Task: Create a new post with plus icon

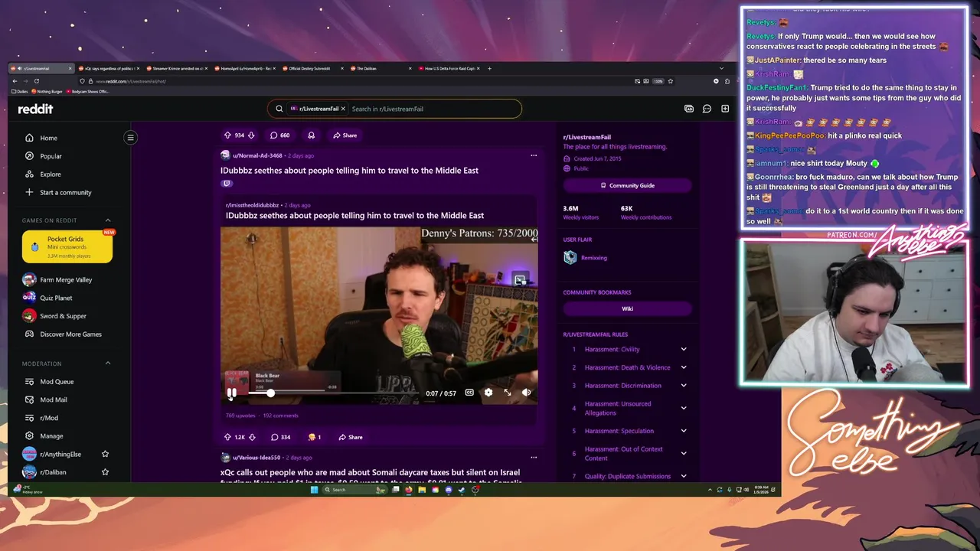Action: click(725, 109)
